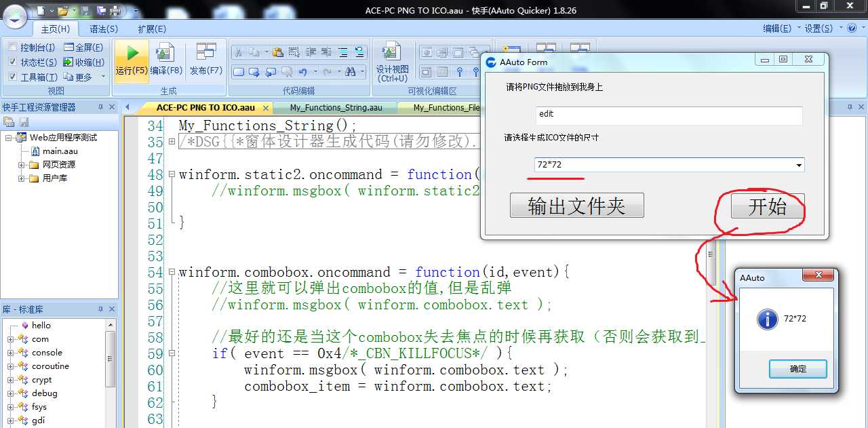The image size is (868, 428).
Task: Toggle the 状态栏(S) checkbox
Action: 13,62
